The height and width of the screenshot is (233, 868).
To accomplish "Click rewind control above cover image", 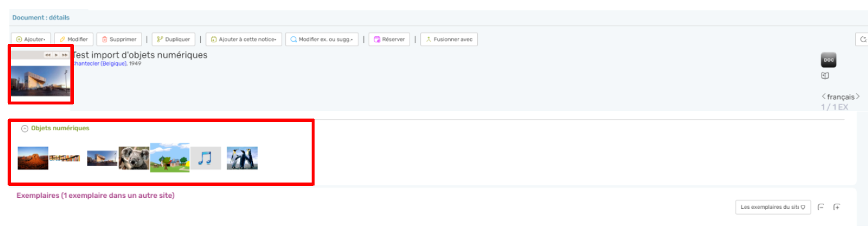I will click(x=48, y=55).
